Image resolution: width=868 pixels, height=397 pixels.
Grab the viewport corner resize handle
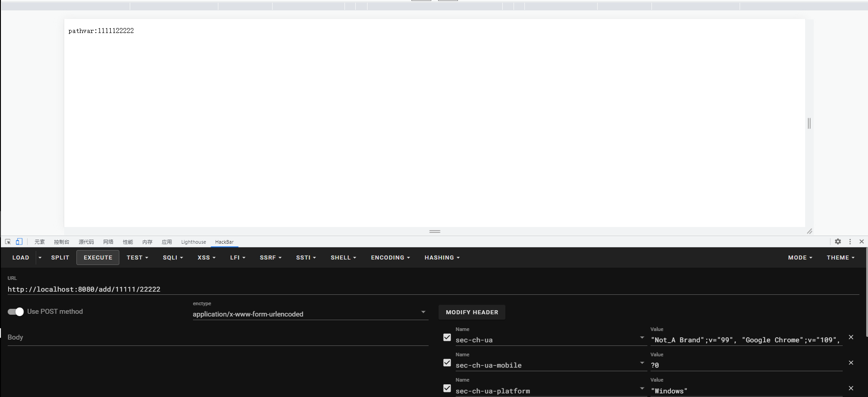[809, 231]
